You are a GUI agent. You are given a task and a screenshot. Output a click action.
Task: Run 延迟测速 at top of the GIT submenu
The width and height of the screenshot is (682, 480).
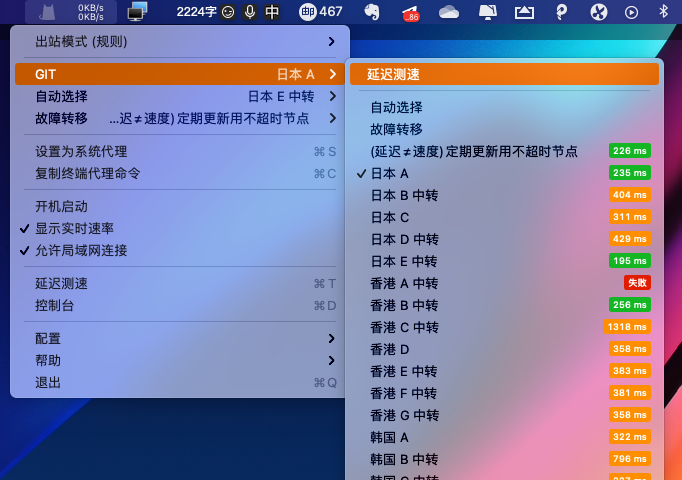392,74
